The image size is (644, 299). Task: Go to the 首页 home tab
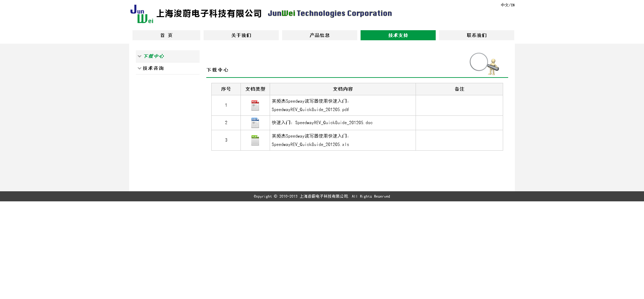(166, 35)
